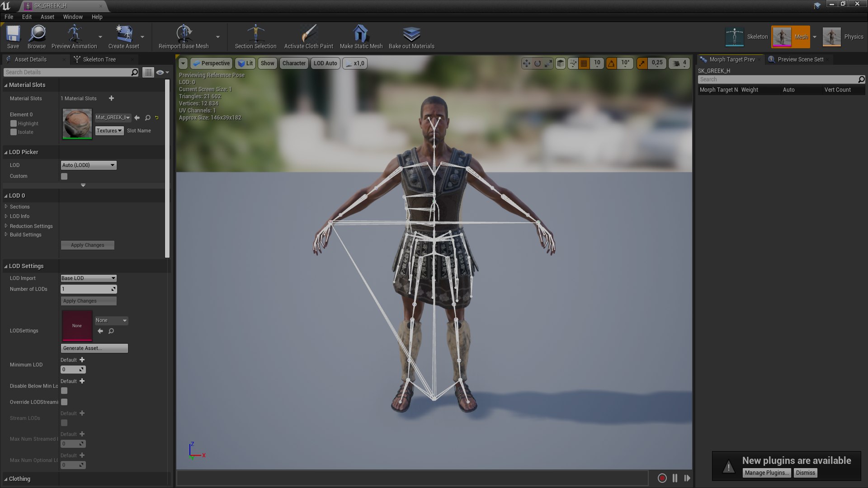Open the File menu
868x488 pixels.
point(9,17)
